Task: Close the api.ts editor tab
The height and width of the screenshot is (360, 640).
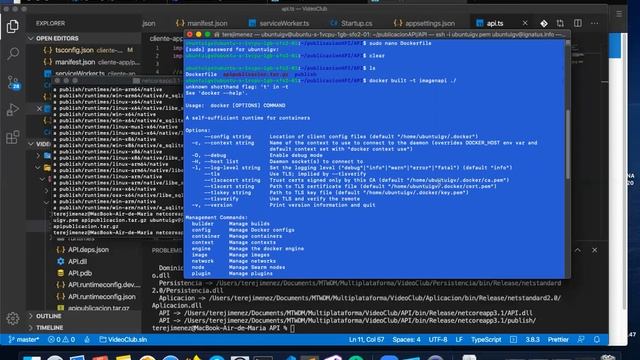Action: click(x=525, y=23)
